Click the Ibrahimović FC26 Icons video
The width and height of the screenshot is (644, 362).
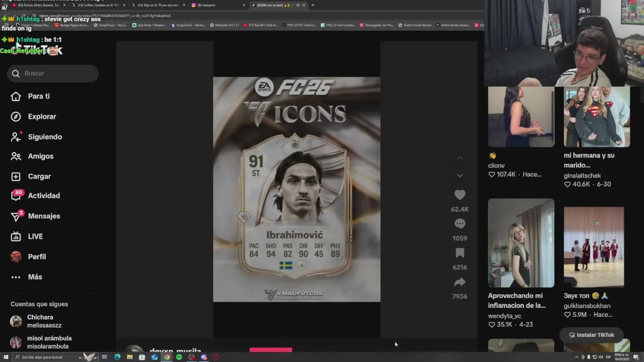coord(296,190)
